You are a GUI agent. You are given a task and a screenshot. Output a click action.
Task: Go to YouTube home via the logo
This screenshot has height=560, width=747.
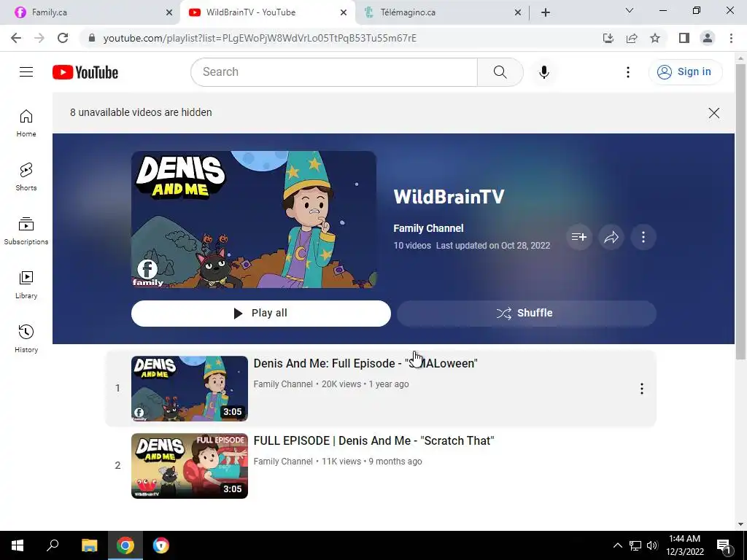tap(85, 72)
